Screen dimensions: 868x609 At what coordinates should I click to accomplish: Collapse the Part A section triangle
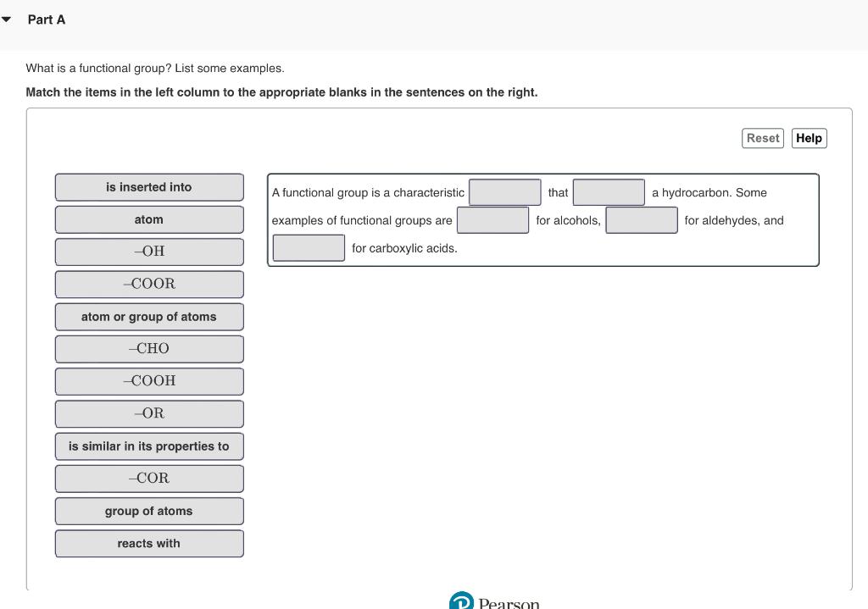7,19
